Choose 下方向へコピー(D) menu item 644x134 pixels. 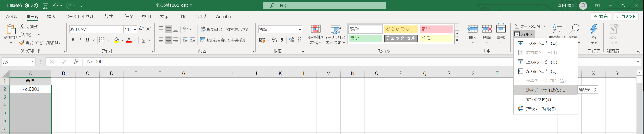(545, 43)
